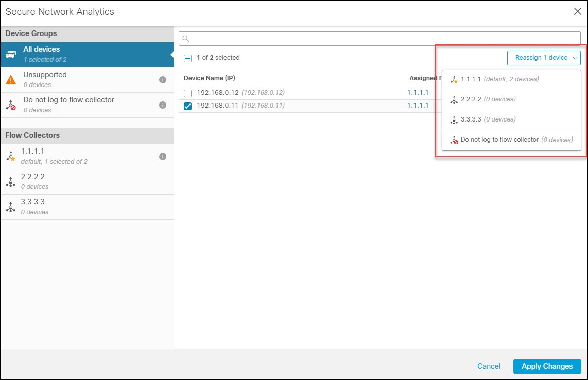
Task: Click the Flow Collectors section header
Action: [87, 136]
